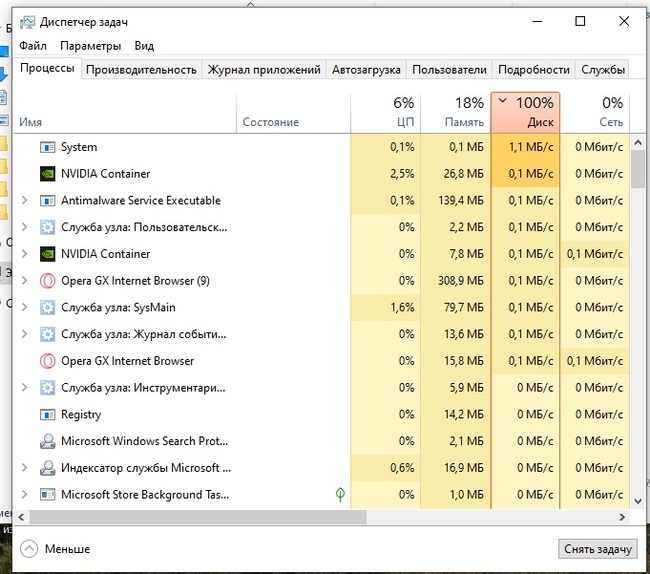Click vertical scrollbar up arrow
The height and width of the screenshot is (574, 650).
point(638,143)
